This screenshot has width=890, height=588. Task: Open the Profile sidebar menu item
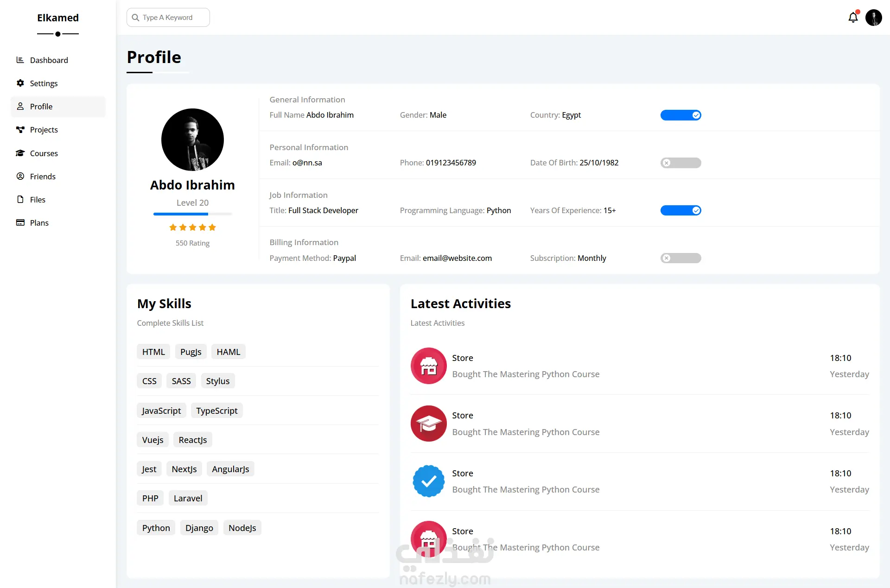[x=41, y=107]
